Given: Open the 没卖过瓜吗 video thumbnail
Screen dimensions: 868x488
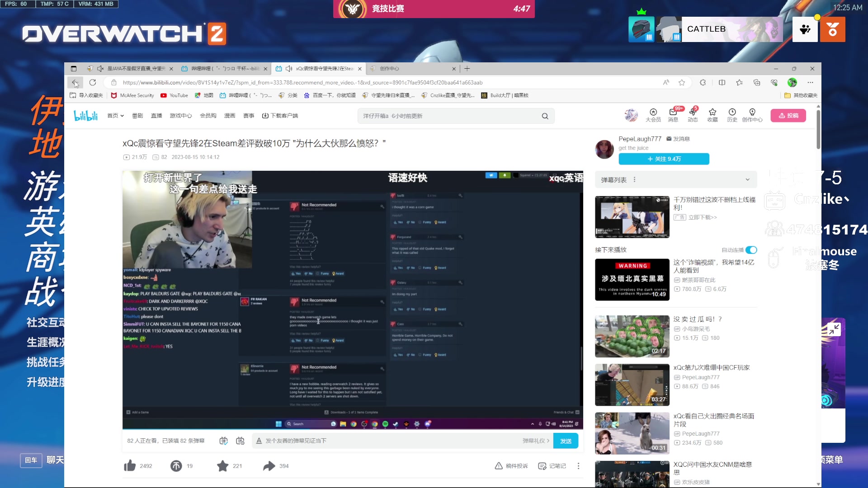Looking at the screenshot, I should tap(632, 337).
